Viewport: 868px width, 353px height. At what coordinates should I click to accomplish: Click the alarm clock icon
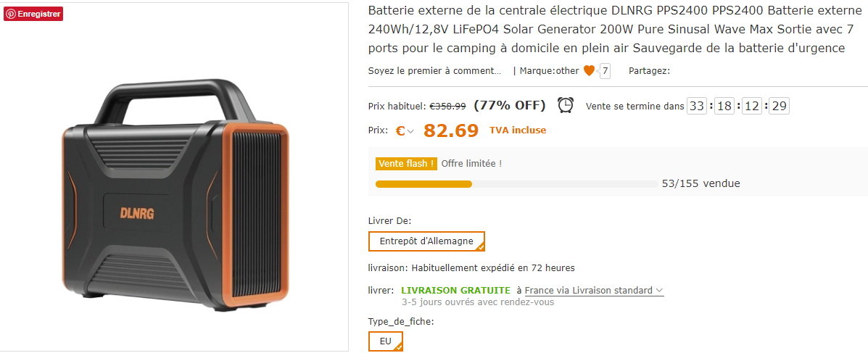pyautogui.click(x=566, y=105)
